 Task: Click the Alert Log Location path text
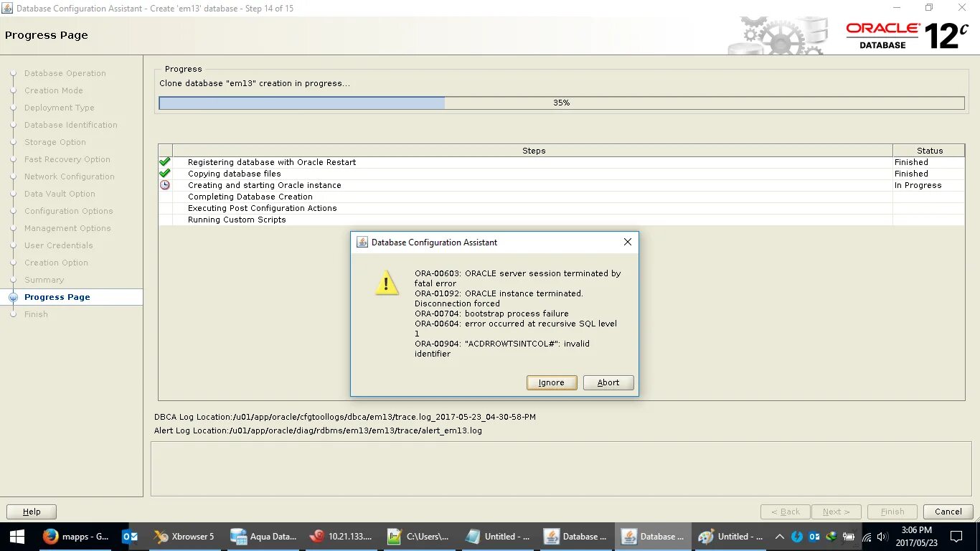[x=355, y=430]
